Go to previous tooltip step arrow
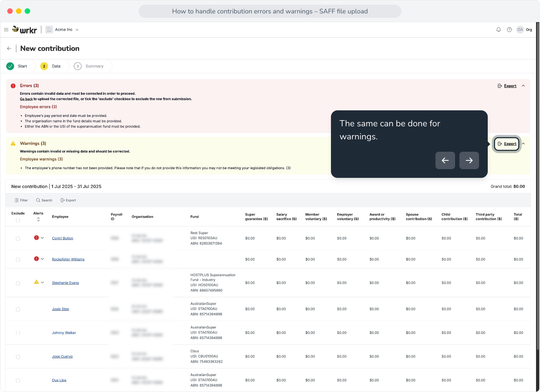Screen dimensions: 540x392 pos(445,160)
